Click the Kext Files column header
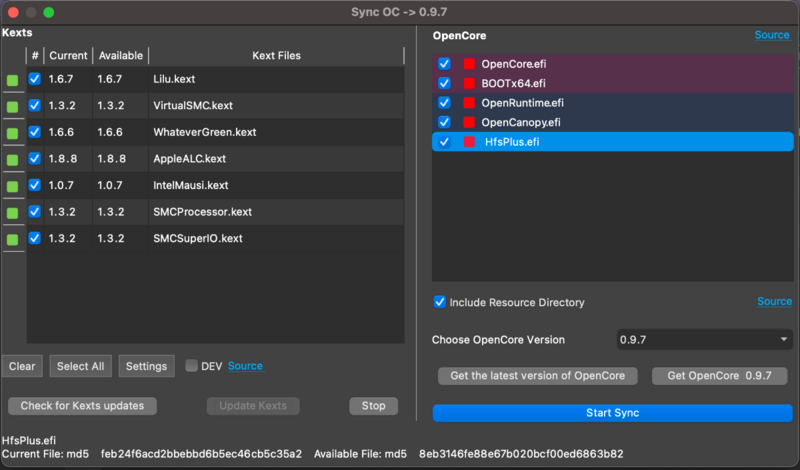This screenshot has width=800, height=470. tap(276, 56)
